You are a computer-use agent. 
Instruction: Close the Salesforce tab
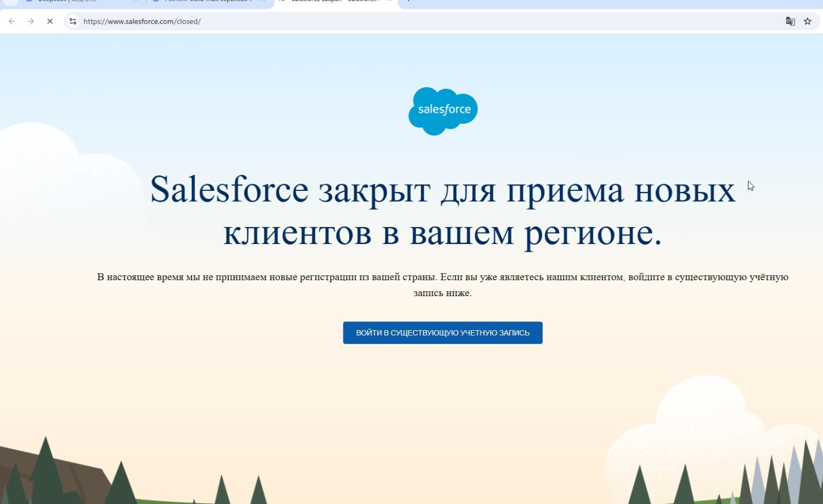389,2
